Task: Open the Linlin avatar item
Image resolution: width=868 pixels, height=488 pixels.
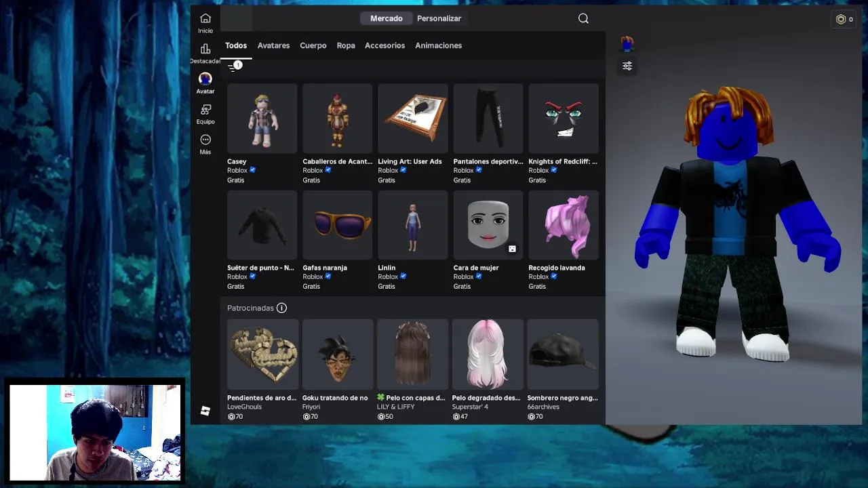Action: (x=413, y=226)
